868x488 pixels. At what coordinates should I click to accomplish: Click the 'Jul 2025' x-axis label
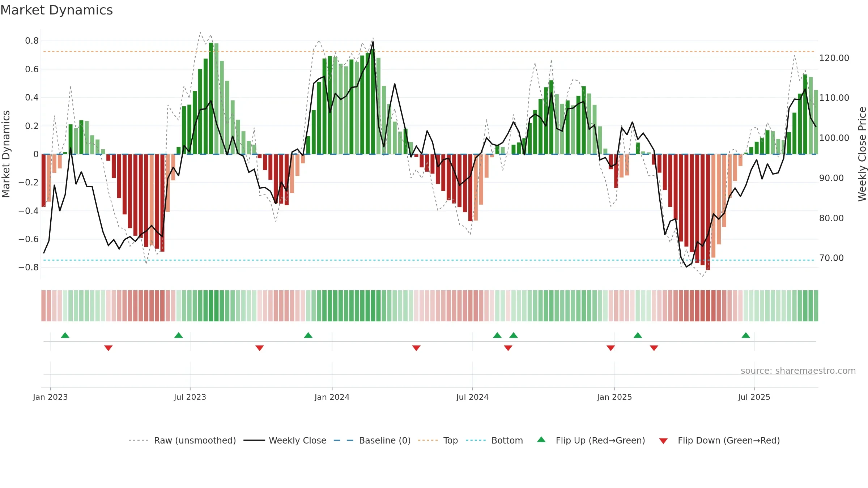[754, 397]
